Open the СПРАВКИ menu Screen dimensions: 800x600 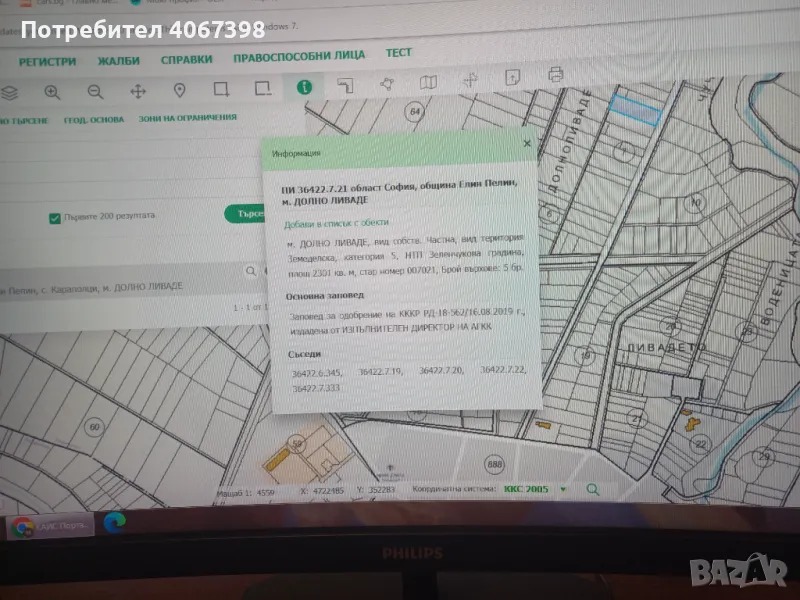[186, 59]
